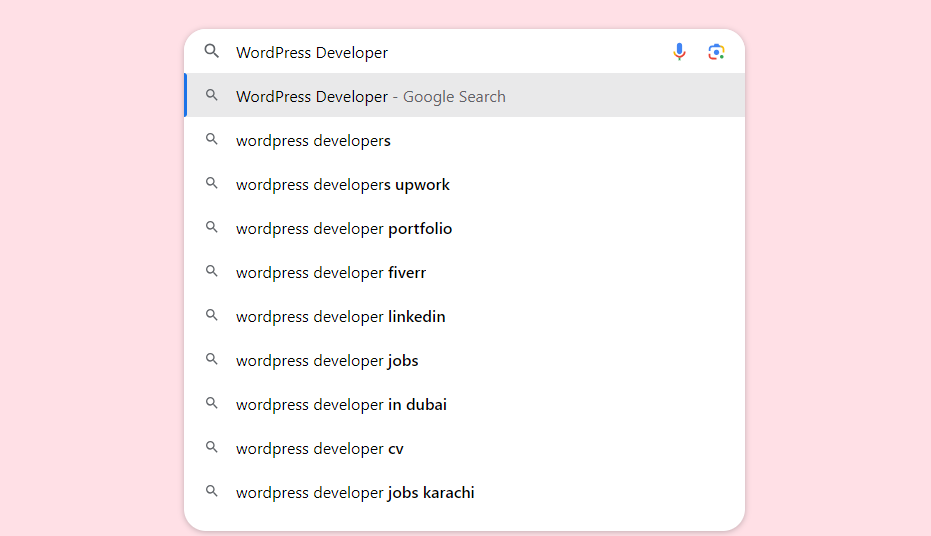The image size is (931, 536).
Task: Choose 'wordpress developers' suggestion
Action: coord(464,141)
